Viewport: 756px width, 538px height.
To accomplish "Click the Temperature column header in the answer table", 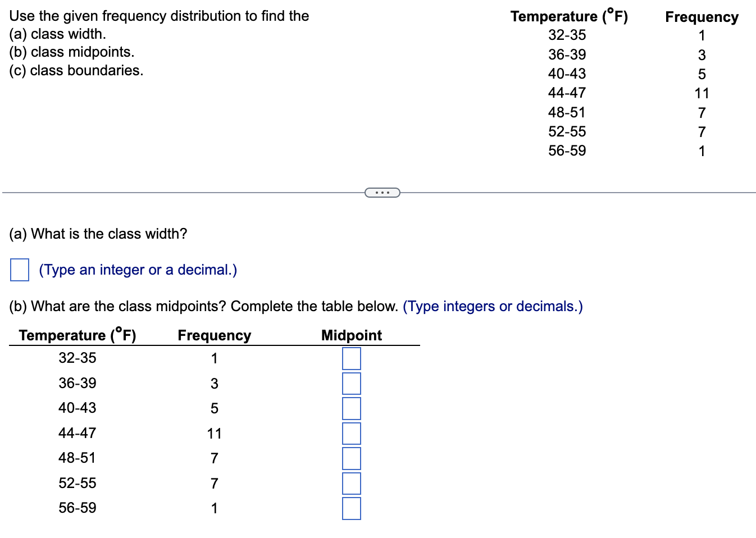I will point(77,335).
